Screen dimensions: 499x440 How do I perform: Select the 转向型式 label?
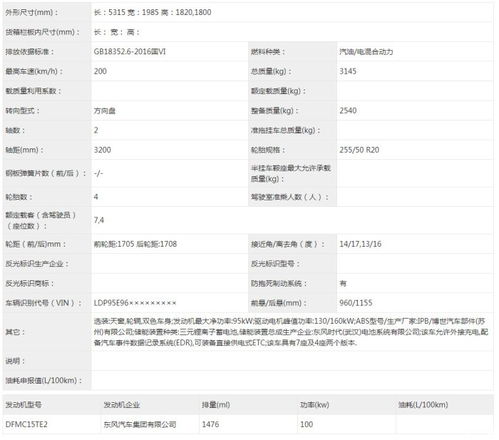22,111
